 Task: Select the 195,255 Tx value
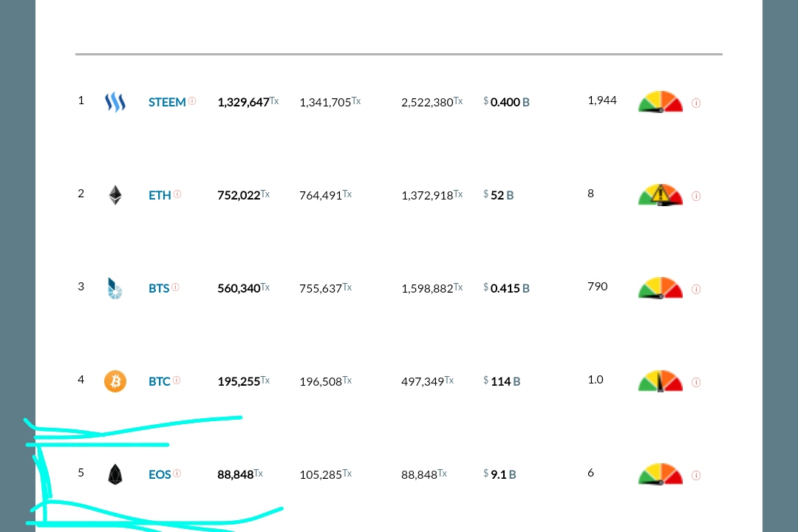click(x=243, y=382)
